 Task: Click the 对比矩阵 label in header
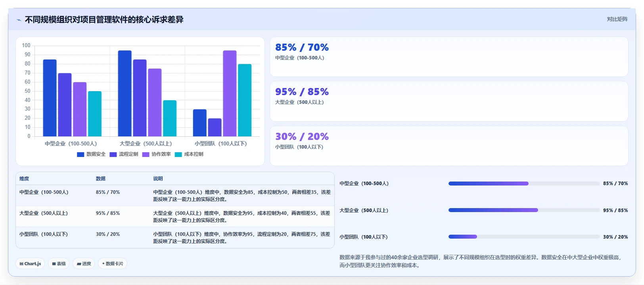617,19
